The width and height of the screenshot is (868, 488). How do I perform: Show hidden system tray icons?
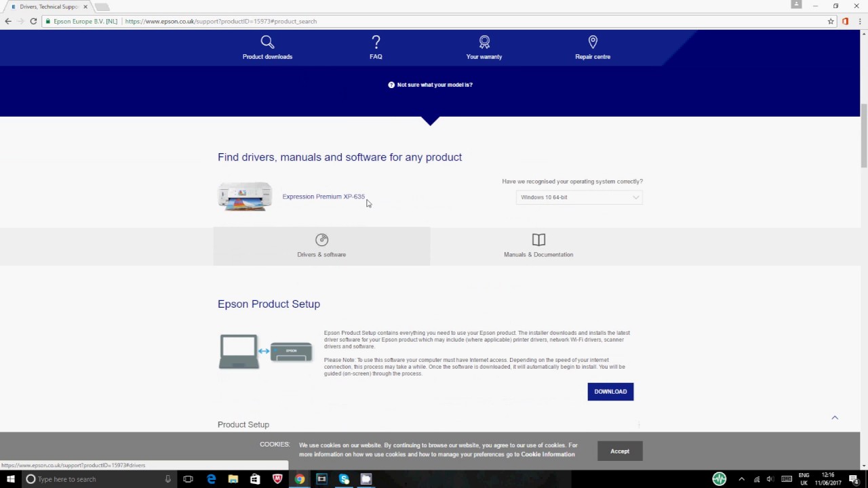(x=741, y=479)
